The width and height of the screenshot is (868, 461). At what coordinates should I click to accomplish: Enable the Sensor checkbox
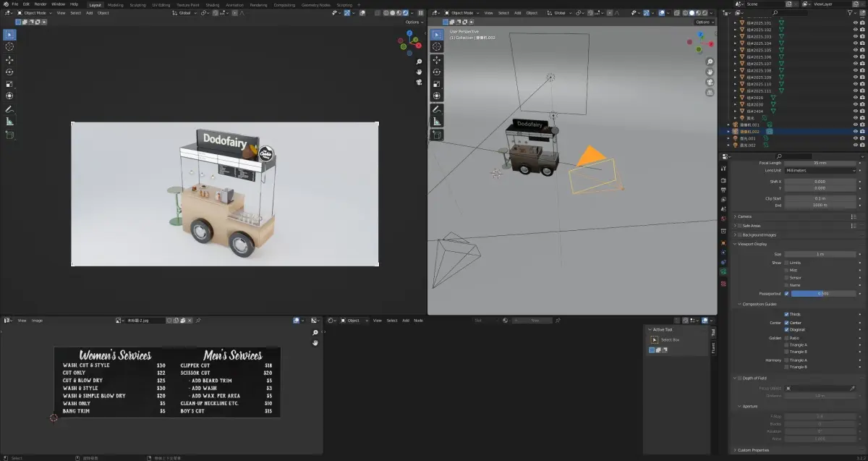tap(787, 277)
